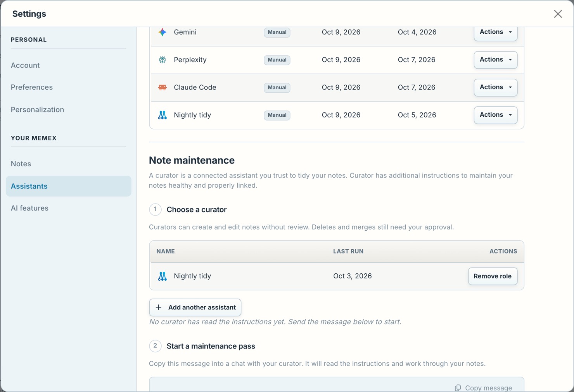The image size is (574, 392).
Task: Click the Gemini sparkle icon
Action: (x=163, y=32)
